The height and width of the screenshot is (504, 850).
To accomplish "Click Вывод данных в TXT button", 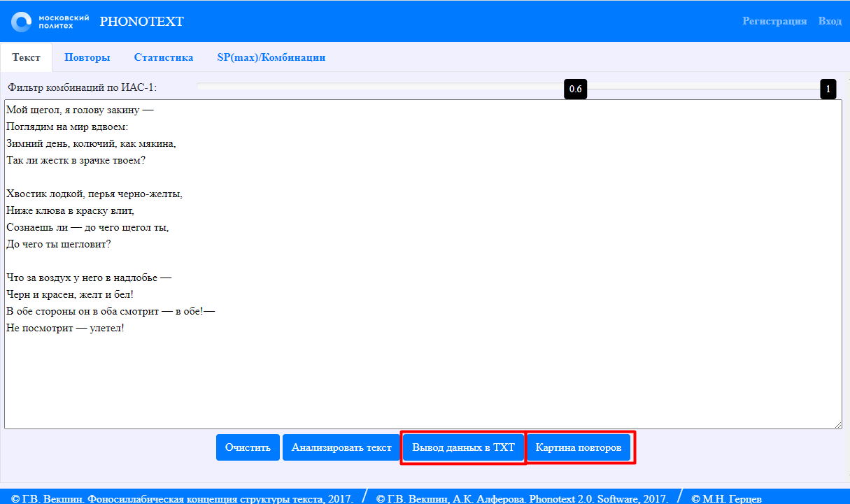I will point(463,447).
